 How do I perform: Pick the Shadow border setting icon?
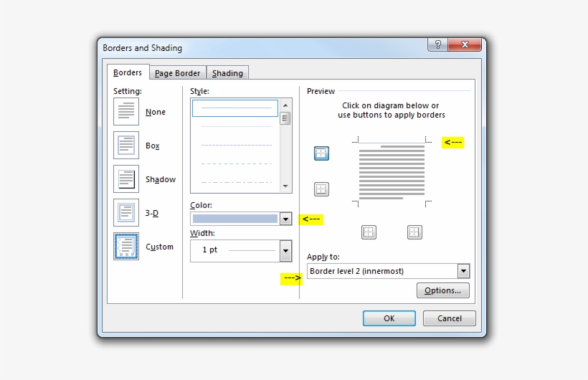tap(126, 179)
